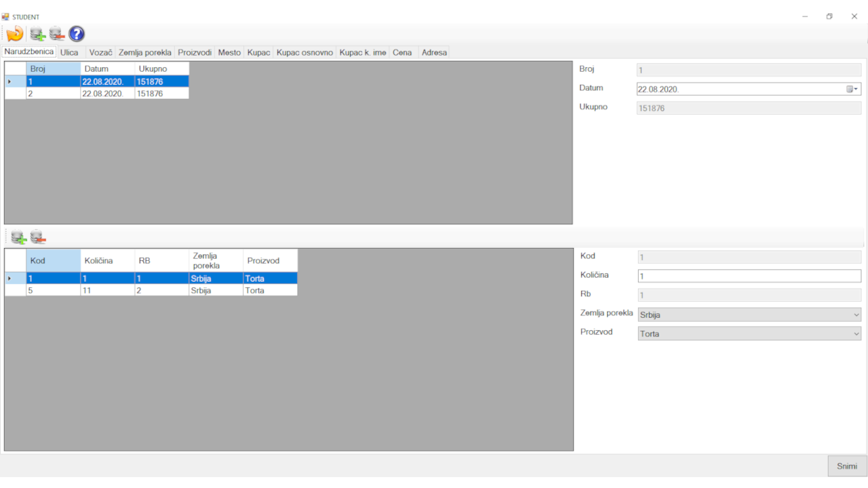Remove order item using lower toolbar icon
The height and width of the screenshot is (488, 868).
click(38, 237)
